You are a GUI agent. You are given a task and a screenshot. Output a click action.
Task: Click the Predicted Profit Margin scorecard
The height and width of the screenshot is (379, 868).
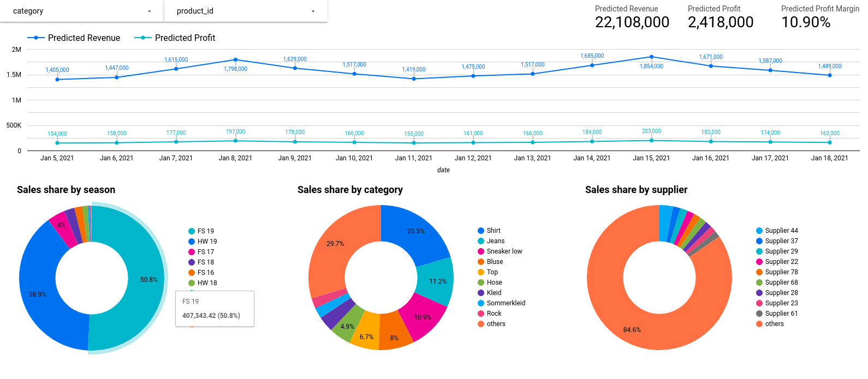click(819, 17)
